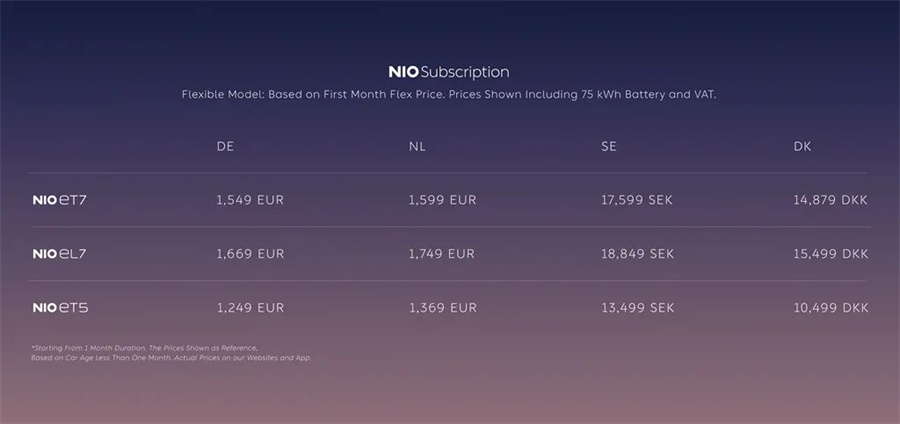The width and height of the screenshot is (900, 424).
Task: Click the ET5 price 1,249 EUR
Action: (250, 308)
